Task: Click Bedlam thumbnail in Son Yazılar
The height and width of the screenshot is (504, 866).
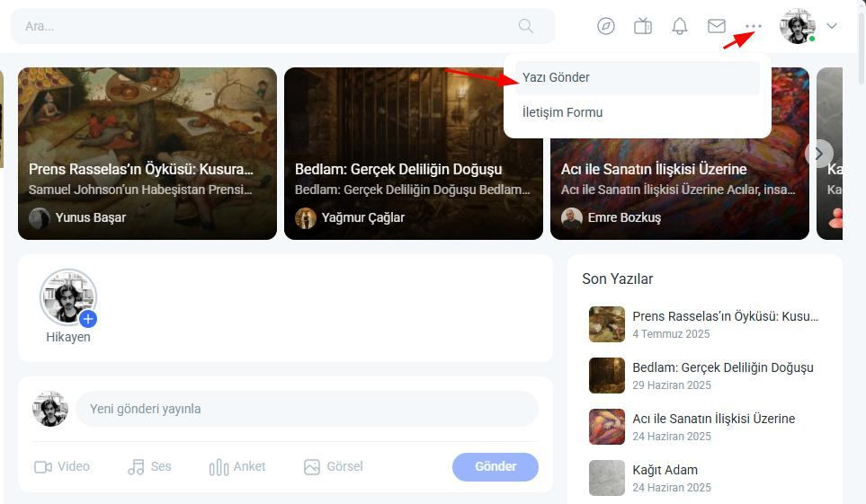Action: pos(607,376)
